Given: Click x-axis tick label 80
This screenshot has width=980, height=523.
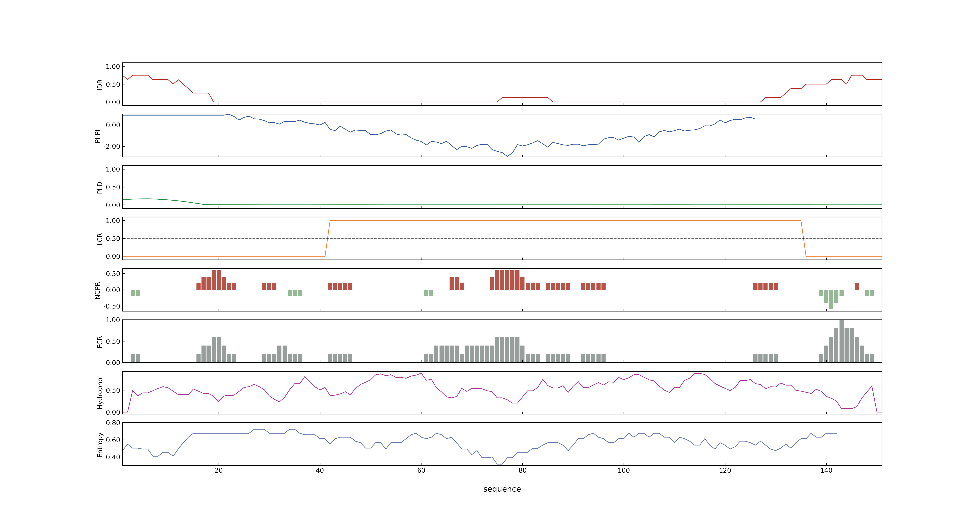Looking at the screenshot, I should (x=522, y=470).
